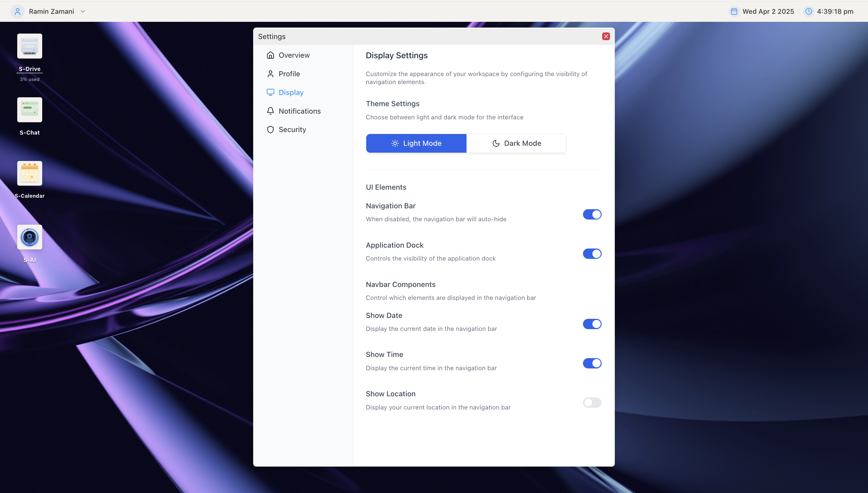Turn off the Application Dock toggle
The height and width of the screenshot is (493, 868).
[592, 254]
